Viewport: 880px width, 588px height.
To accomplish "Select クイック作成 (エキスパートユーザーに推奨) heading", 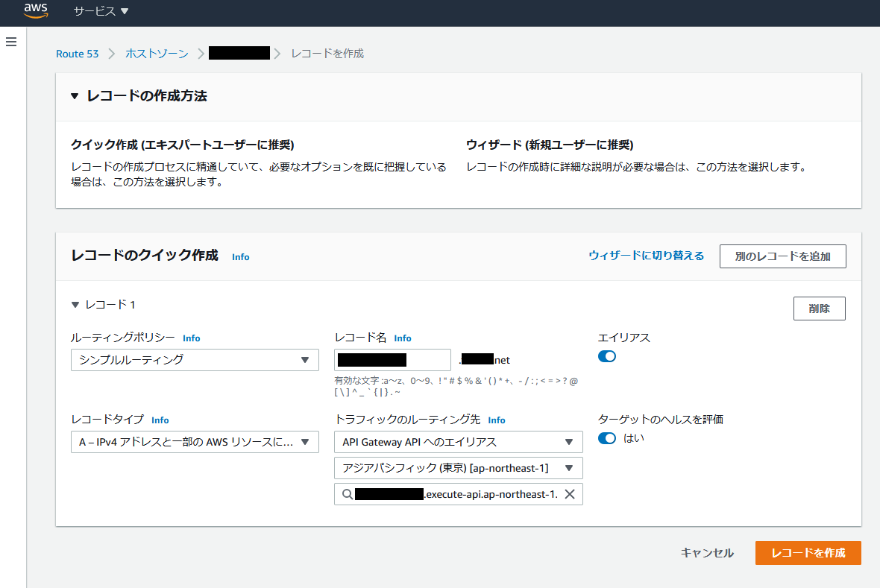I will coord(183,145).
